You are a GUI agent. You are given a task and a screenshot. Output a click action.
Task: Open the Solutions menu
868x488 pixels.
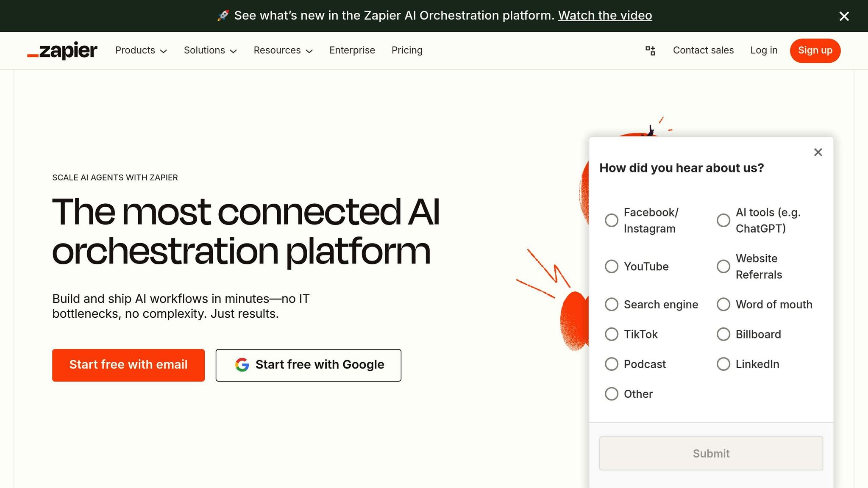tap(210, 50)
